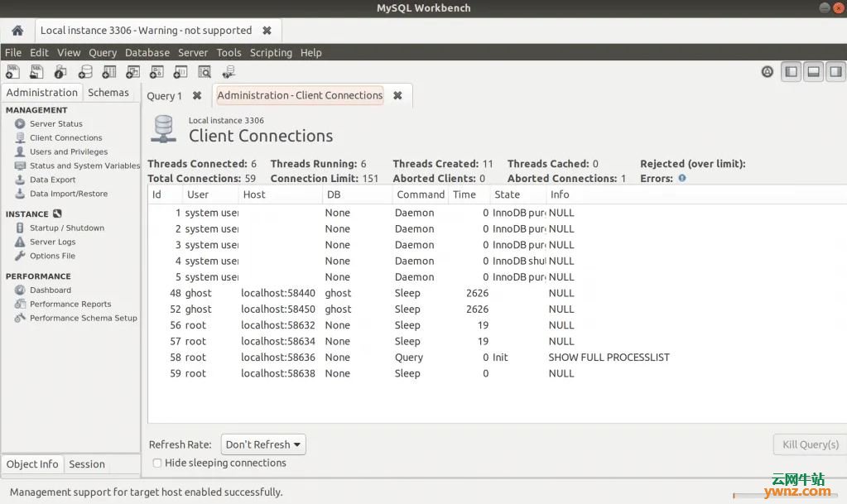Create new table toolbar icon
The height and width of the screenshot is (504, 847).
click(108, 72)
